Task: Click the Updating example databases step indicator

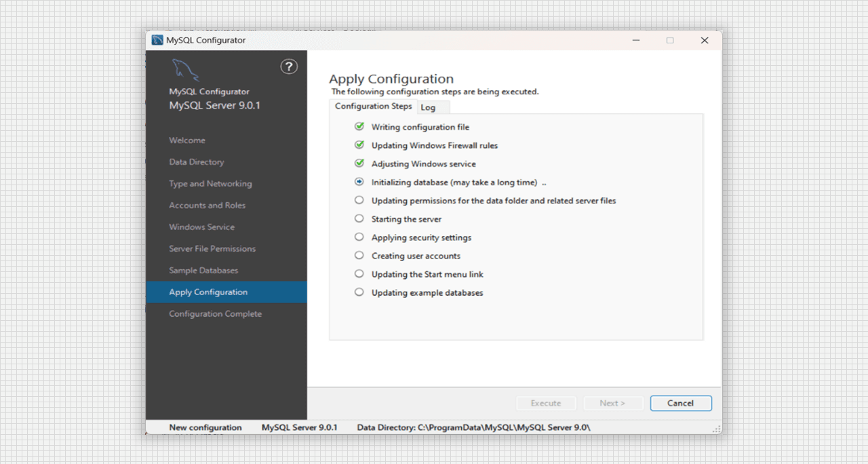Action: tap(359, 292)
